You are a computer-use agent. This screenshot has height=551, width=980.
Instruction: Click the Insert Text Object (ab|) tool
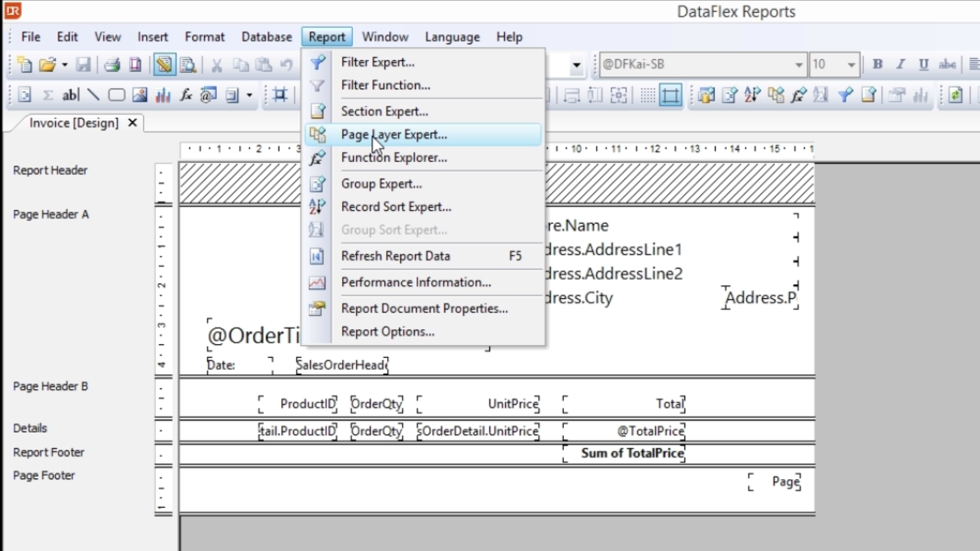(70, 95)
